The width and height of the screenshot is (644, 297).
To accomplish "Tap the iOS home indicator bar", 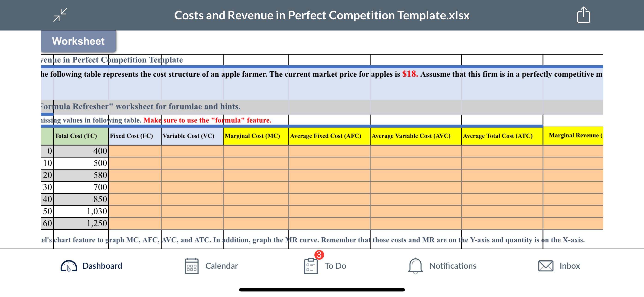I will (x=322, y=290).
